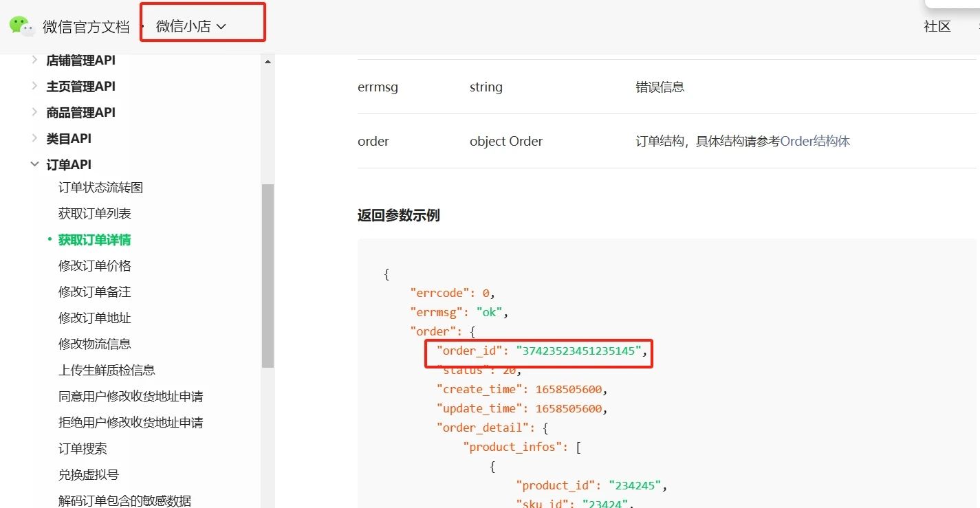Open 修改物流信息 page
This screenshot has width=980, height=508.
pos(94,344)
